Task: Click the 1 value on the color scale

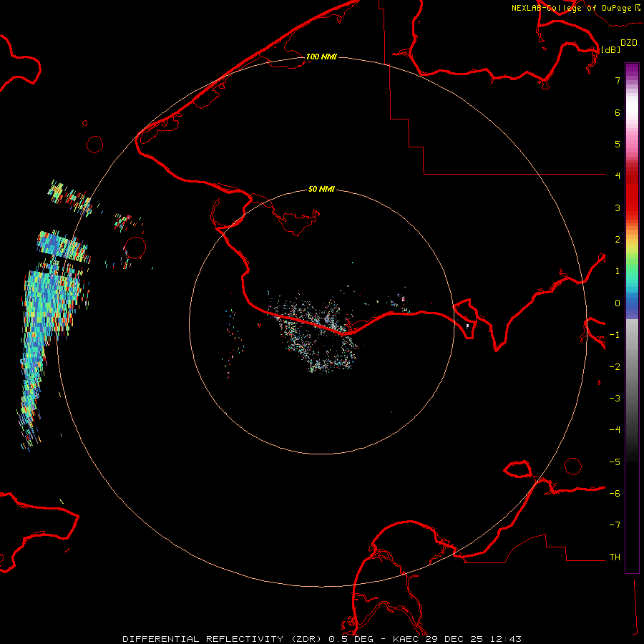Action: [618, 271]
